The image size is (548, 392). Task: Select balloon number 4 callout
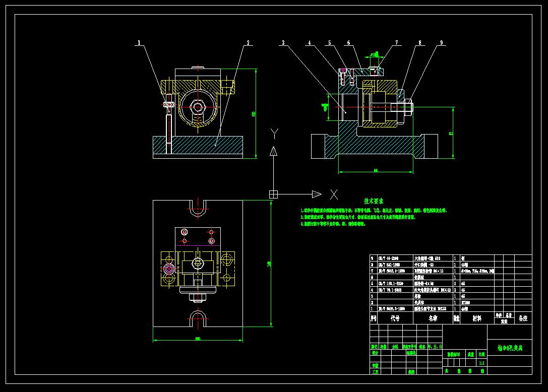pos(310,43)
